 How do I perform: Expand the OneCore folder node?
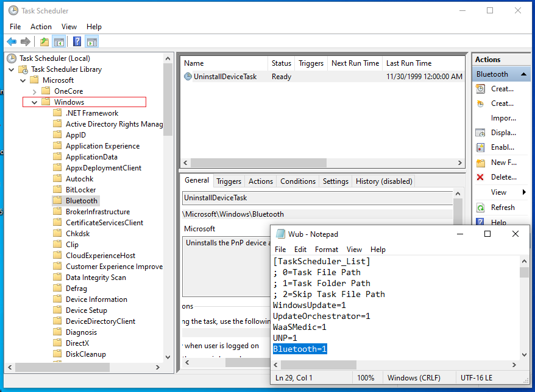coord(35,91)
